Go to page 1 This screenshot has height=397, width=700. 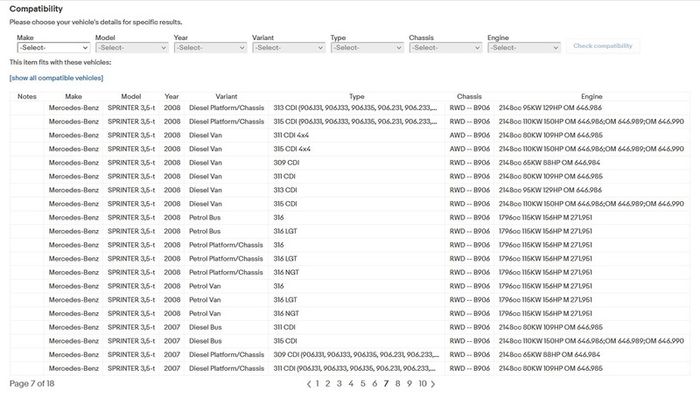(317, 384)
